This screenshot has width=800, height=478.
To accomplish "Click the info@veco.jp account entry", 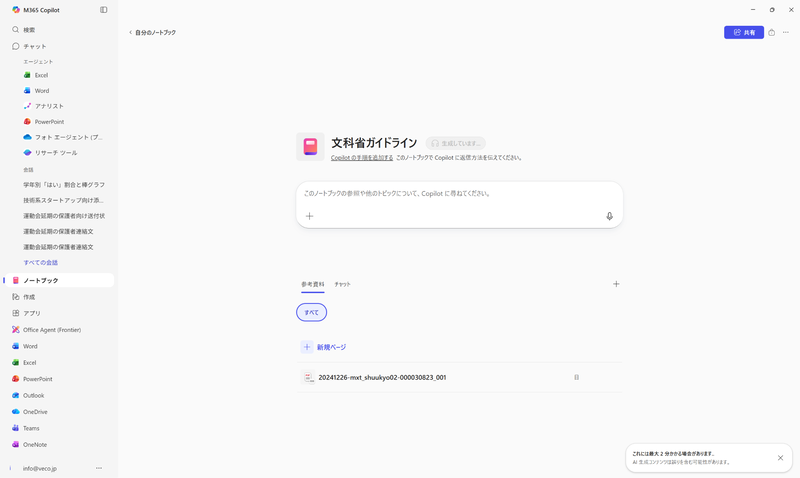I will (x=40, y=468).
